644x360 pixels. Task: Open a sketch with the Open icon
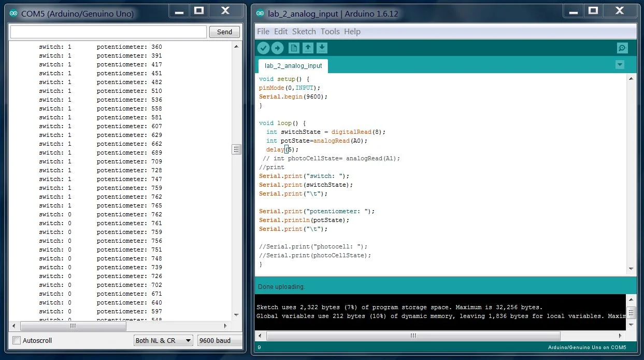[308, 48]
